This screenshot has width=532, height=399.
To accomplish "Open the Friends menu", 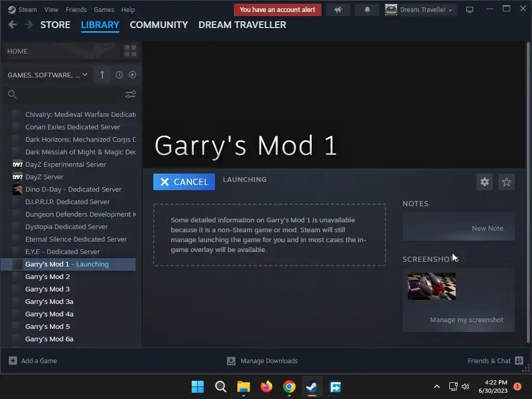I will (x=76, y=9).
